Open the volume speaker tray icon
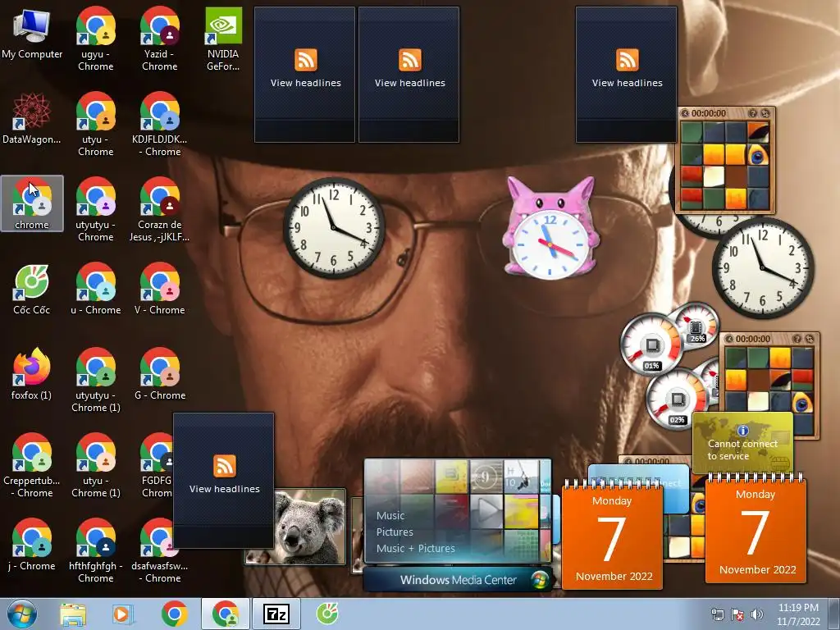 pyautogui.click(x=756, y=614)
